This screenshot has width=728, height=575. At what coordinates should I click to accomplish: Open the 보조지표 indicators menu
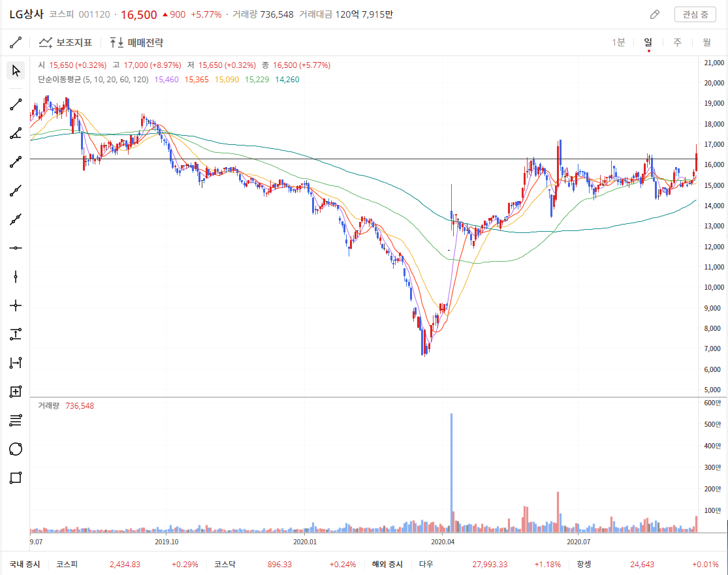[x=65, y=42]
